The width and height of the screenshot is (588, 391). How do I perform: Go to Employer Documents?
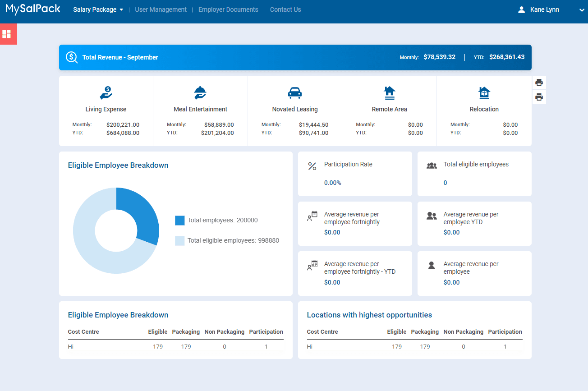click(228, 9)
